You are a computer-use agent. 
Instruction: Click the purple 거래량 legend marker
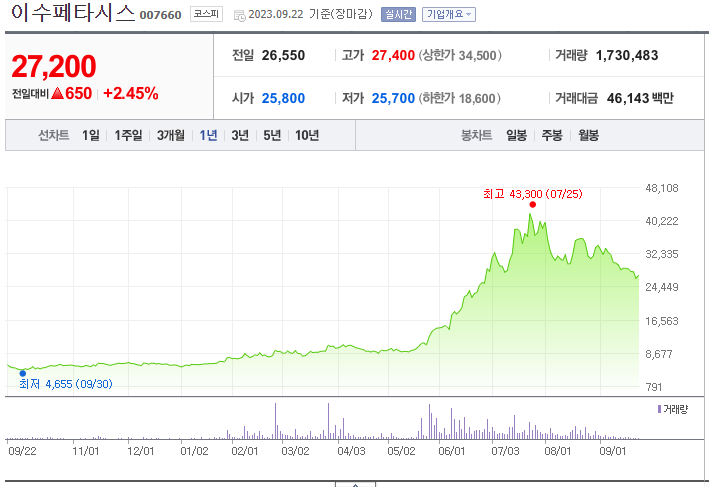coord(659,409)
